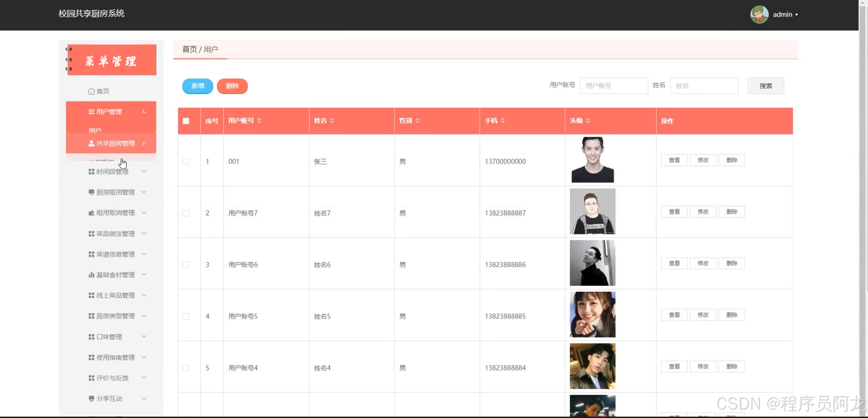Sort by the 用户账号 column arrows
The height and width of the screenshot is (418, 868).
[259, 121]
